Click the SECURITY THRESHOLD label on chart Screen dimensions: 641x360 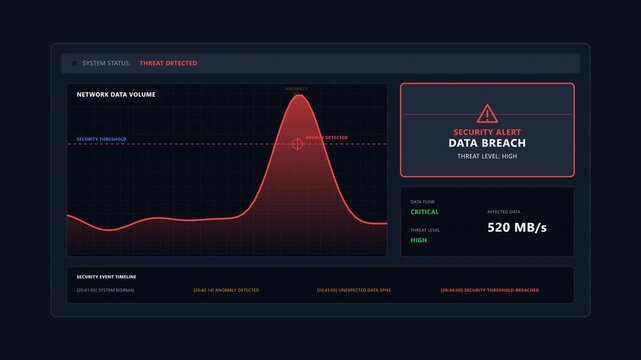tap(101, 139)
